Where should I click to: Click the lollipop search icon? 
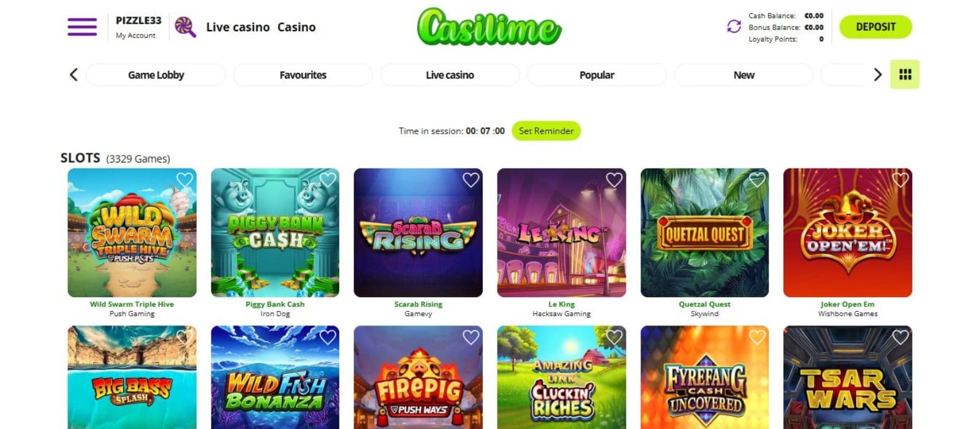(x=185, y=27)
